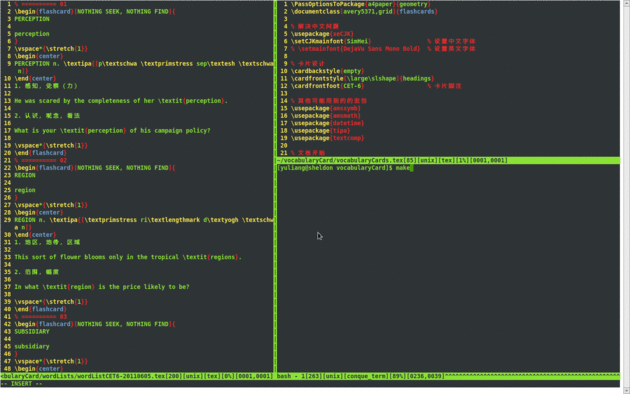Click the -- INSERT -- mode indicator

22,384
